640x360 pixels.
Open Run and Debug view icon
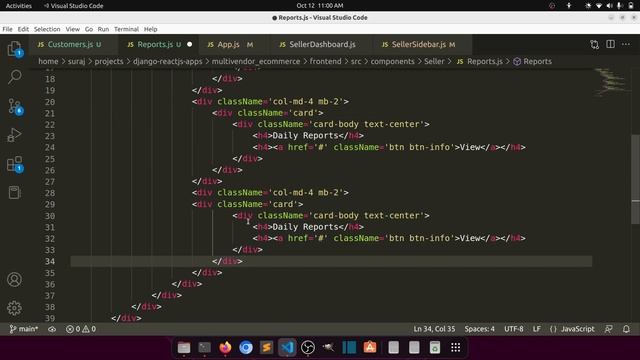click(15, 135)
